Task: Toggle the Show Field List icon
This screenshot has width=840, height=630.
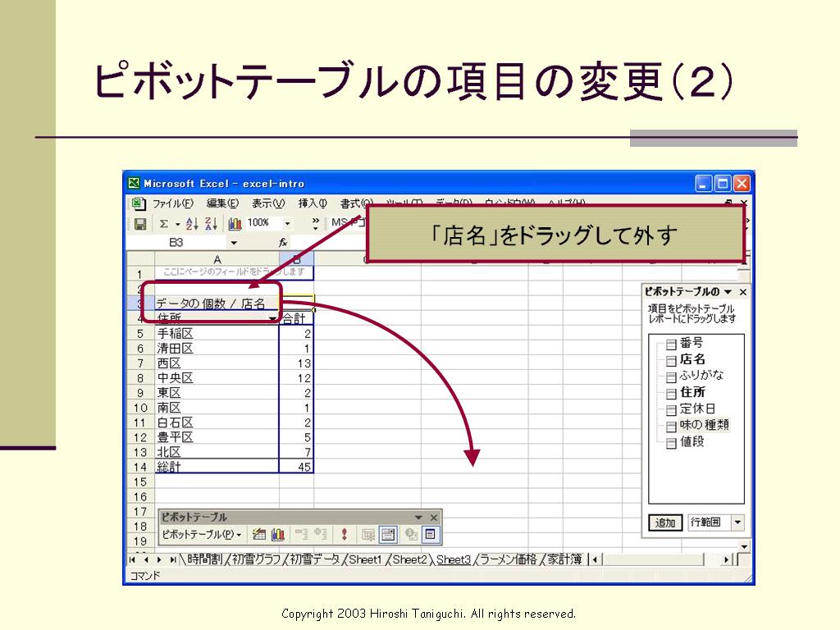Action: (430, 534)
